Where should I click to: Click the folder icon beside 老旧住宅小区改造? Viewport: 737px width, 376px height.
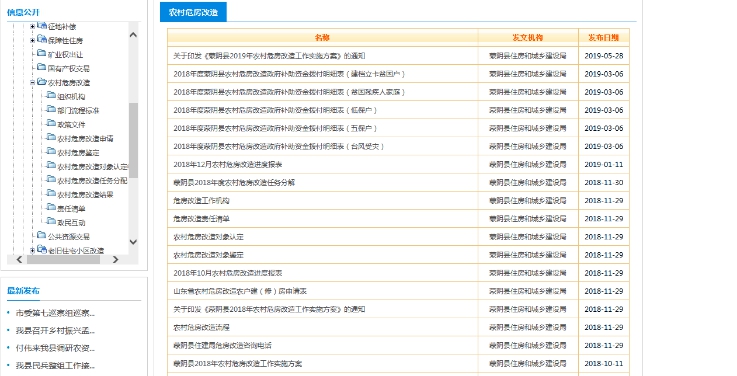(x=42, y=249)
